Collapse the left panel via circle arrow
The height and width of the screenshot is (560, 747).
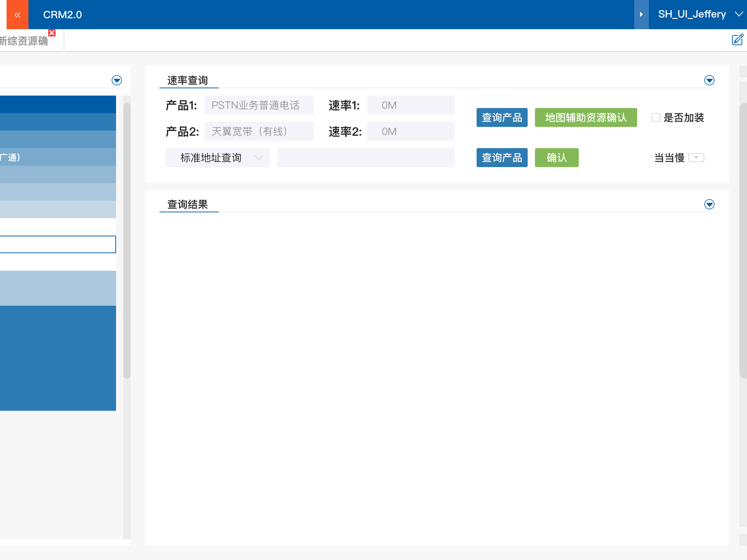[117, 80]
